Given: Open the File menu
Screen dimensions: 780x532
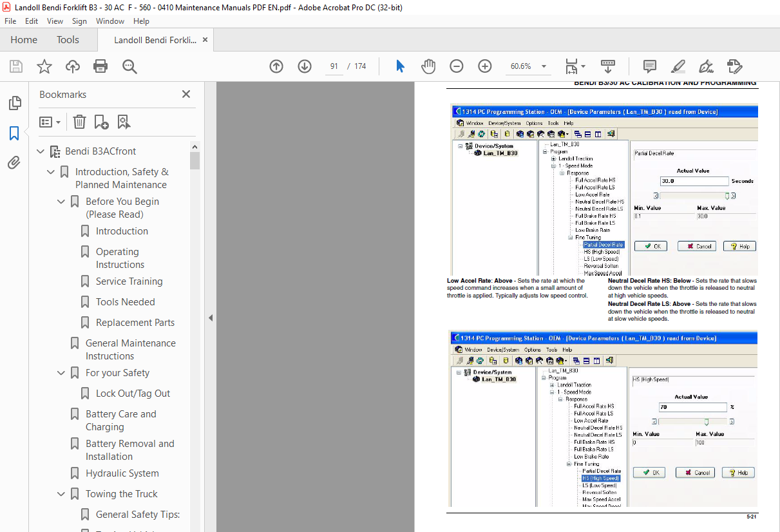Looking at the screenshot, I should [10, 21].
